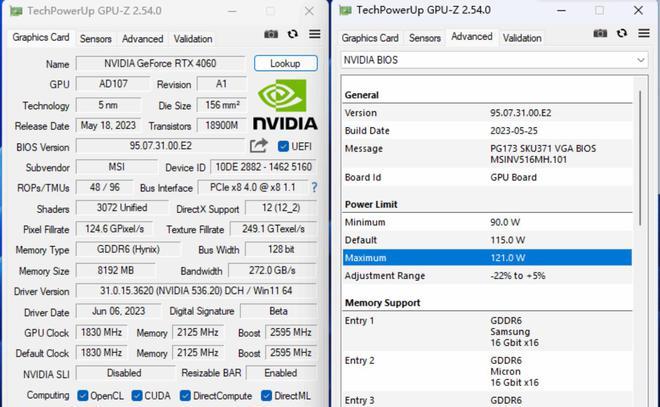Click the NVIDIA SLI field showing Disabled
The width and height of the screenshot is (660, 407).
125,373
